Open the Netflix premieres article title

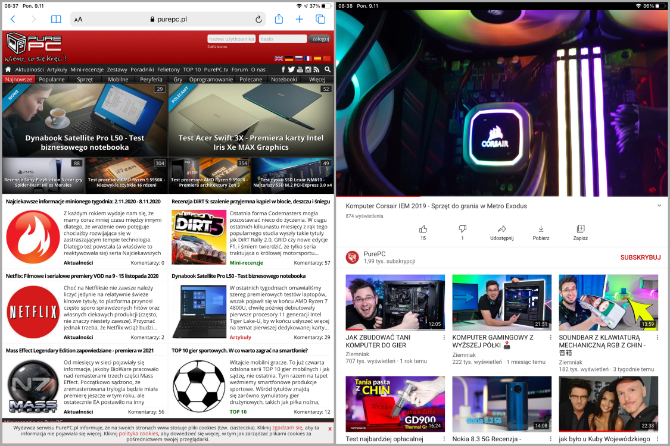pos(82,276)
